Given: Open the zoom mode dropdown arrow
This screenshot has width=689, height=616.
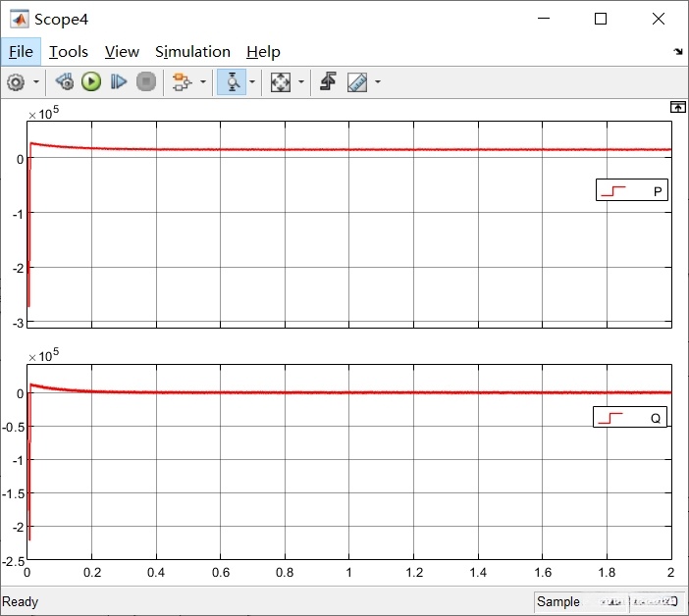Looking at the screenshot, I should click(x=252, y=82).
